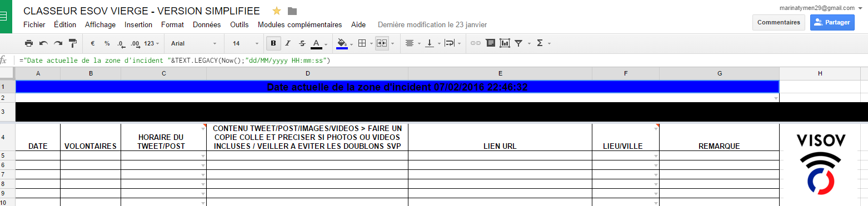Insert a comment with the comment icon
The width and height of the screenshot is (868, 206).
[x=490, y=43]
